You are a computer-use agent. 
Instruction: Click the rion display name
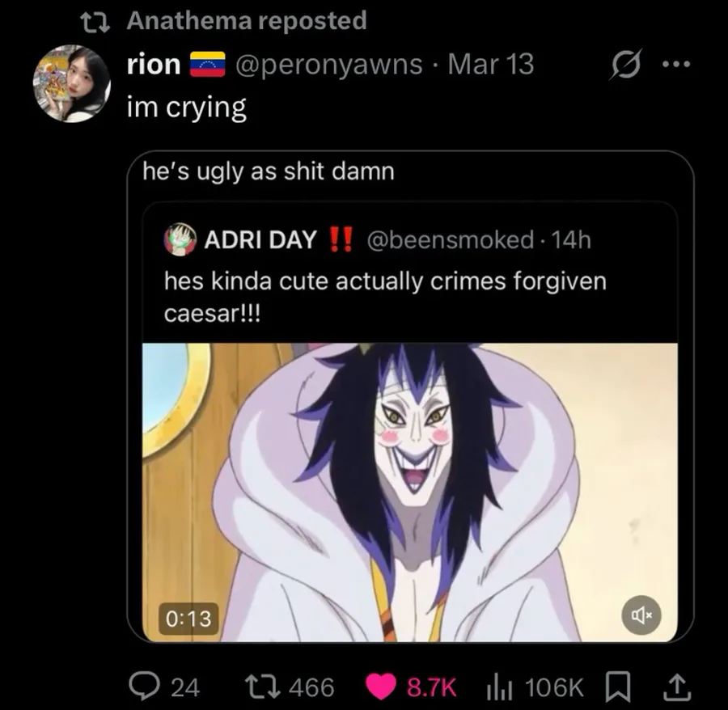(154, 64)
